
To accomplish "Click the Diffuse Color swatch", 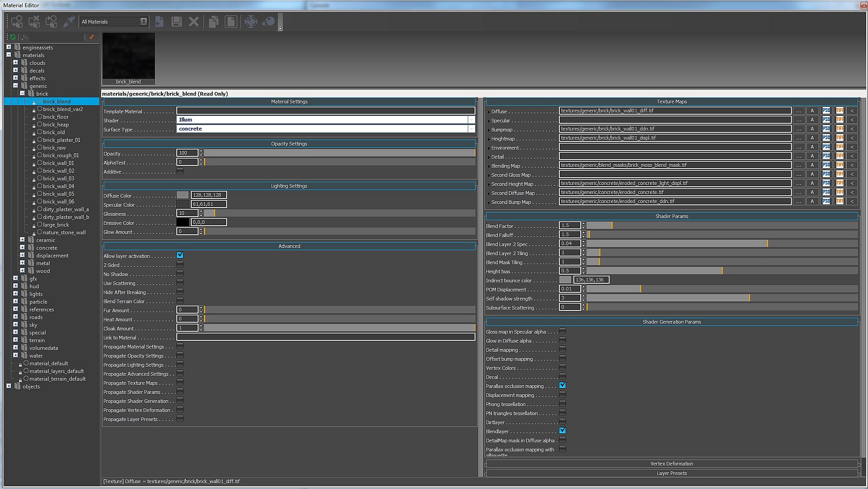I will click(x=183, y=195).
